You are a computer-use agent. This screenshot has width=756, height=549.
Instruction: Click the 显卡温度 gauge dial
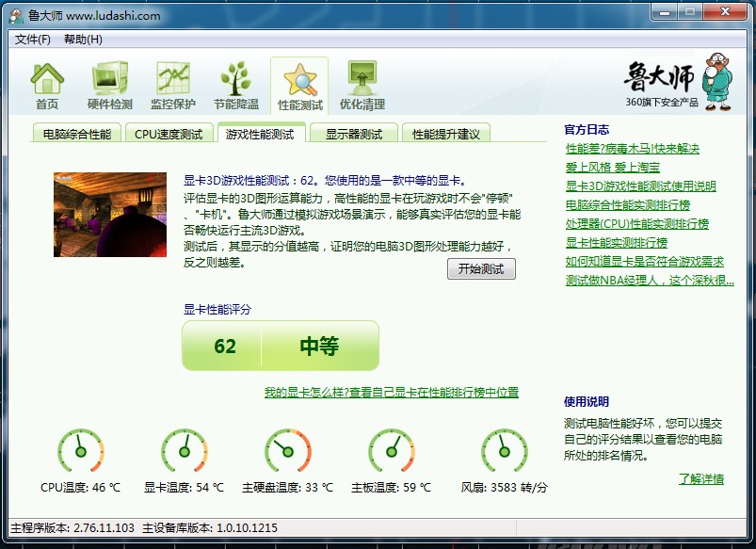tap(185, 452)
